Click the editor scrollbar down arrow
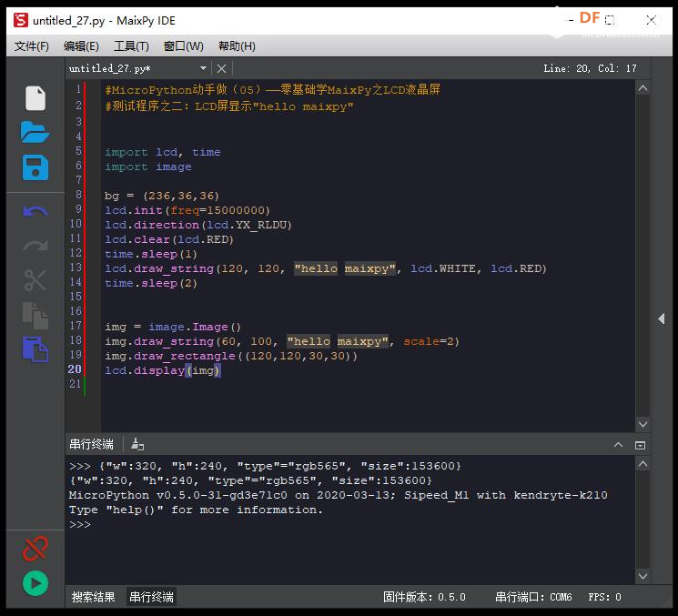Screen dimensions: 678x616 [643, 425]
